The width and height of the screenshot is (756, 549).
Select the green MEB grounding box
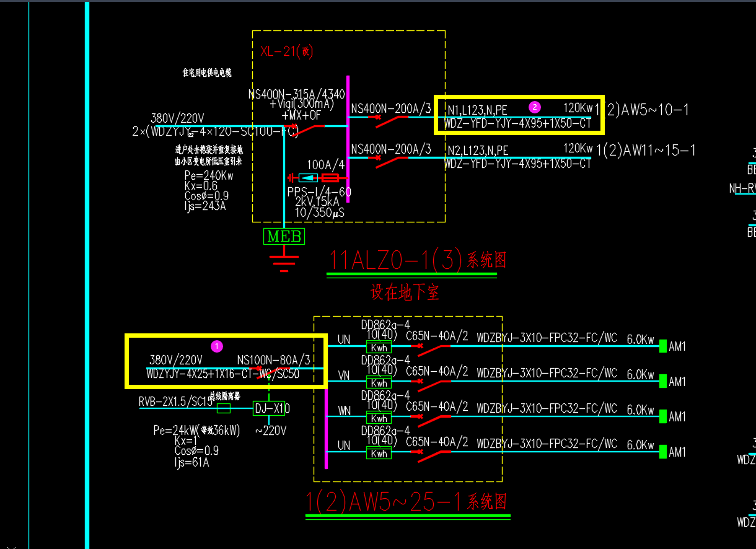click(284, 236)
